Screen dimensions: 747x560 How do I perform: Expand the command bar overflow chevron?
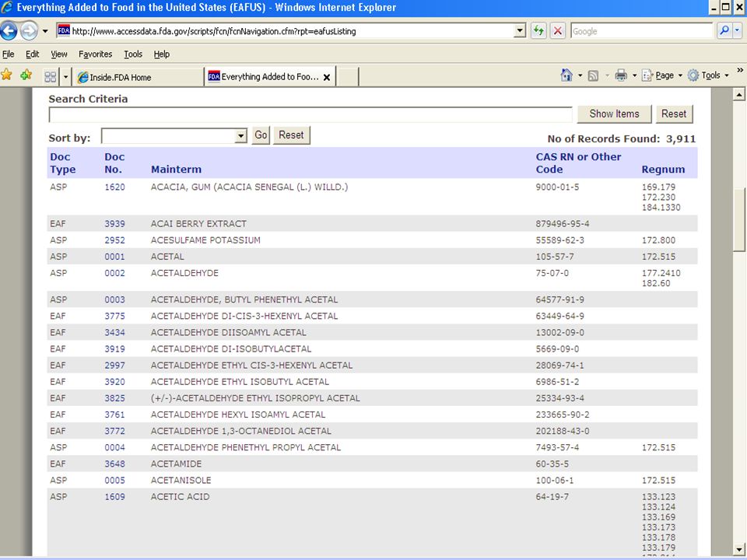(x=740, y=71)
